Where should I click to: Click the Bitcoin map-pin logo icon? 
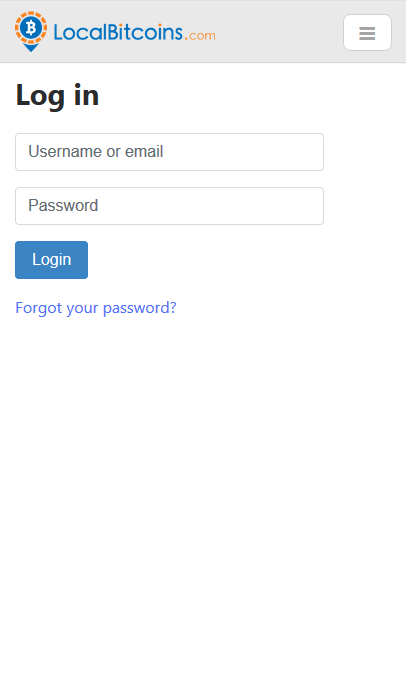point(31,31)
